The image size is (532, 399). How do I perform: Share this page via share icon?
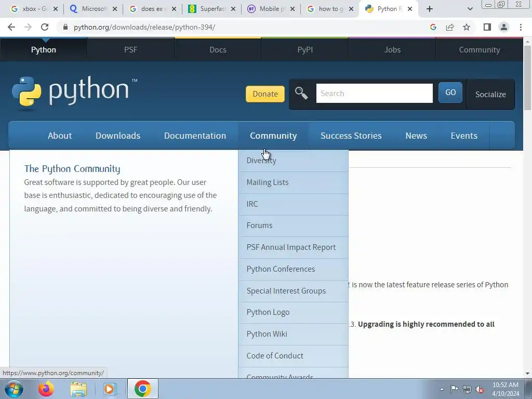point(450,27)
